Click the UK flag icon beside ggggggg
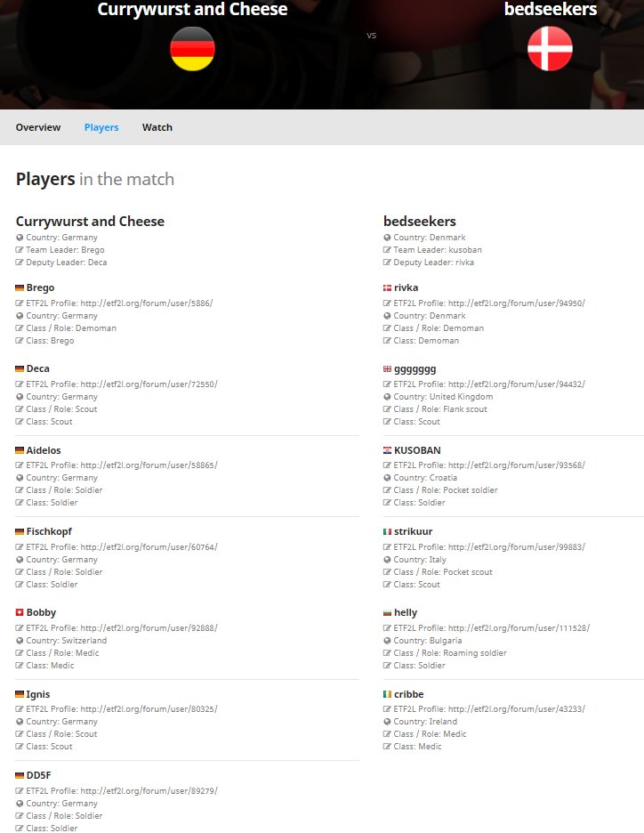644x833 pixels. pyautogui.click(x=388, y=368)
